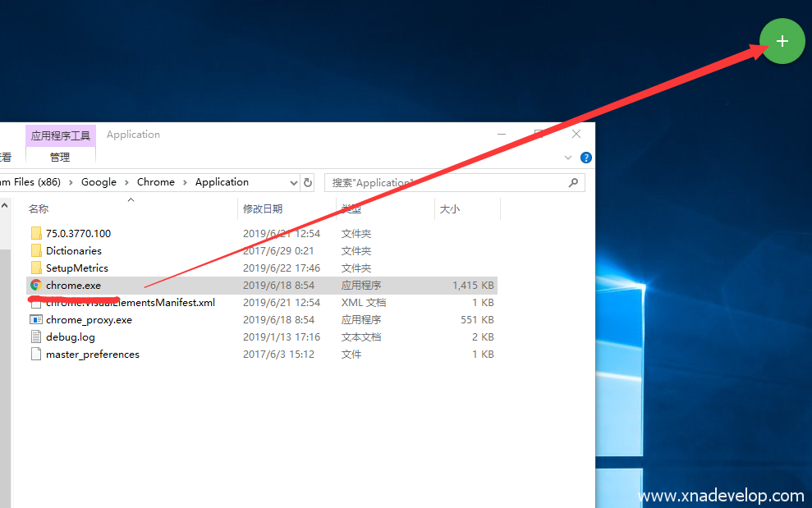Expand the chevron after Google in breadcrumb
This screenshot has height=508, width=812.
click(127, 182)
